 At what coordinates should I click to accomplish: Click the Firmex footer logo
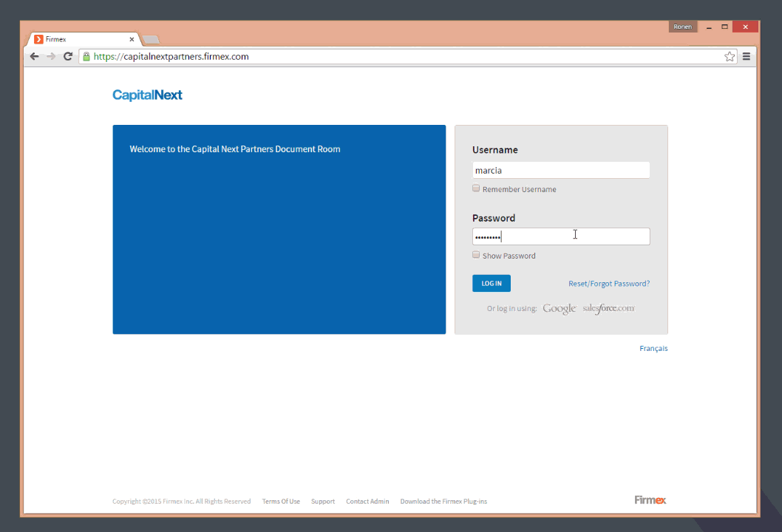[650, 499]
